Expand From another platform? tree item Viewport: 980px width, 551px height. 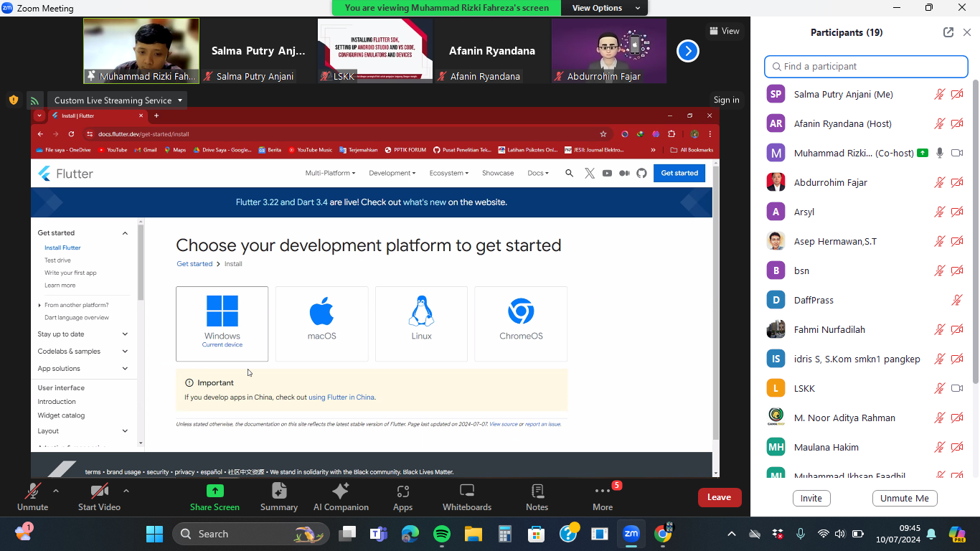(x=73, y=305)
